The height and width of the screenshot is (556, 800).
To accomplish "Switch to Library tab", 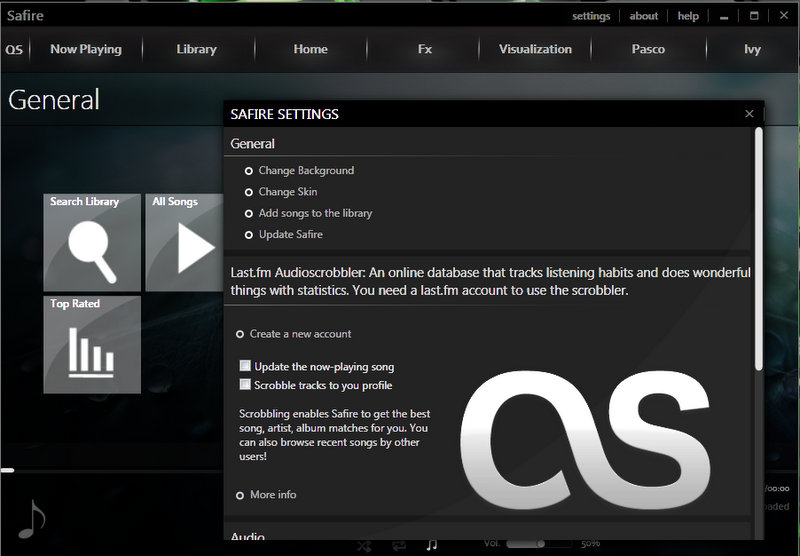I will point(196,49).
